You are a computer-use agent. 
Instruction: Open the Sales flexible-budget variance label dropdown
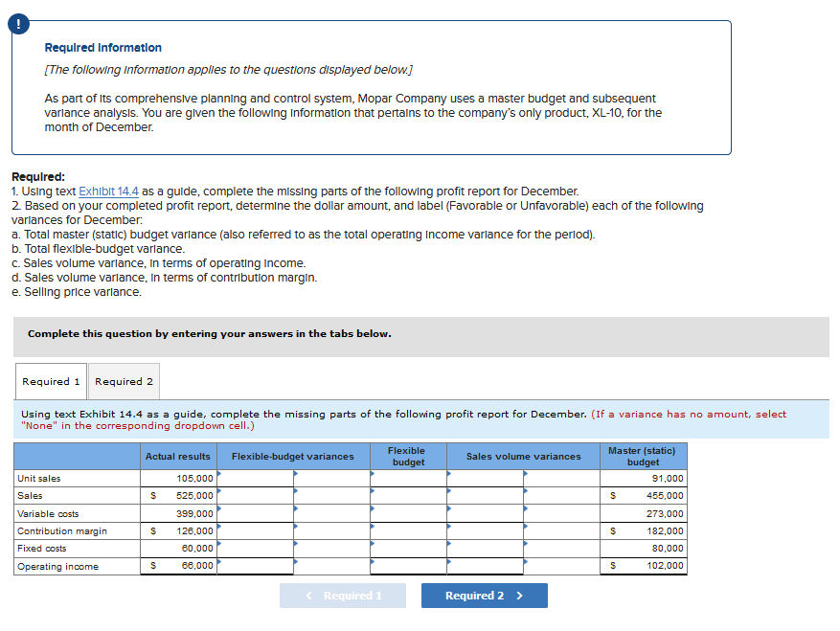(x=330, y=495)
